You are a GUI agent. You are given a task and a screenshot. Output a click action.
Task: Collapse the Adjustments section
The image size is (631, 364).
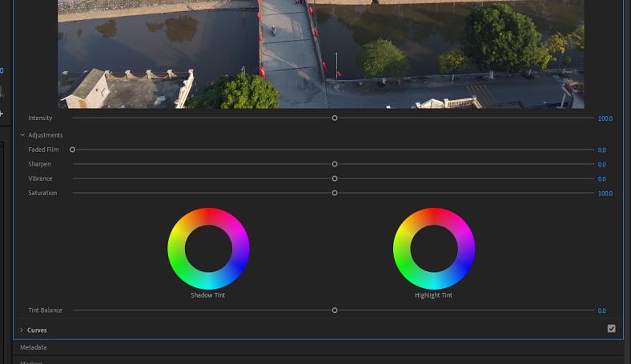pos(22,135)
